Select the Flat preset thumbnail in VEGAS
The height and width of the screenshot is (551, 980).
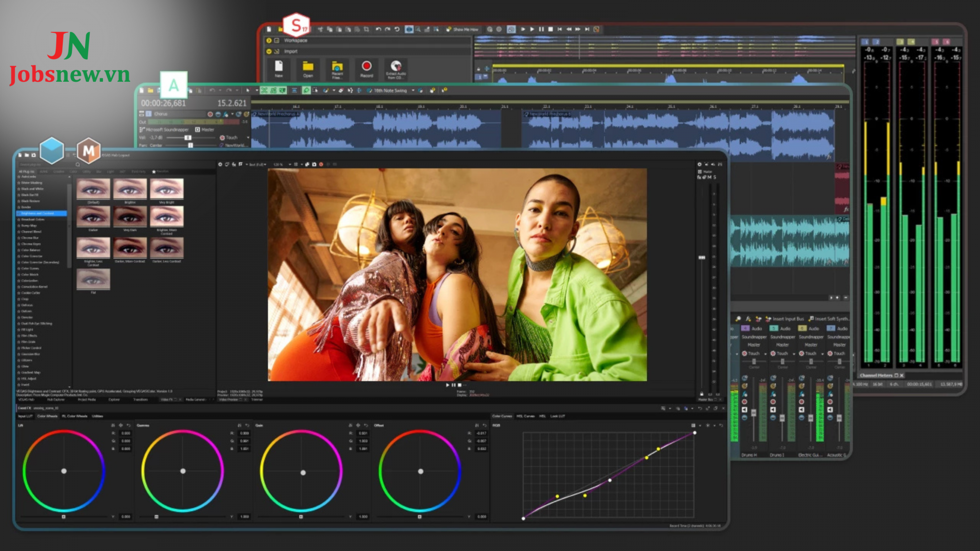point(93,279)
